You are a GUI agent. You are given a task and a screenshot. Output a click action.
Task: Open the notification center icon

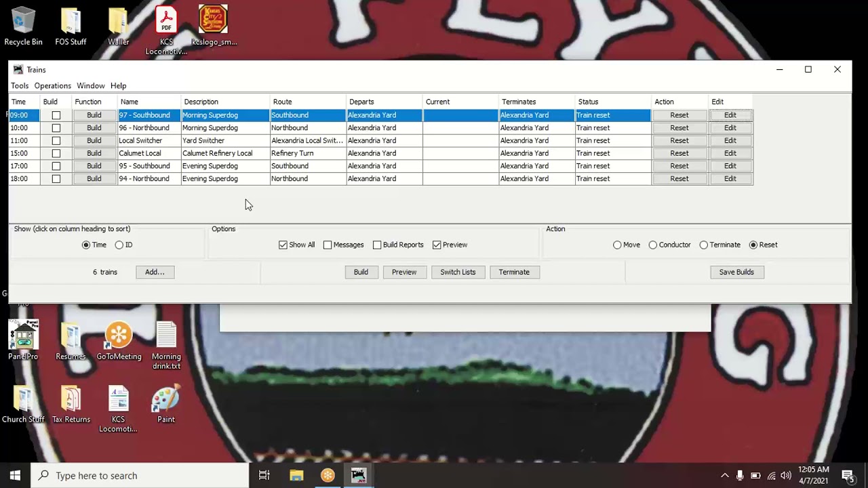pyautogui.click(x=848, y=476)
